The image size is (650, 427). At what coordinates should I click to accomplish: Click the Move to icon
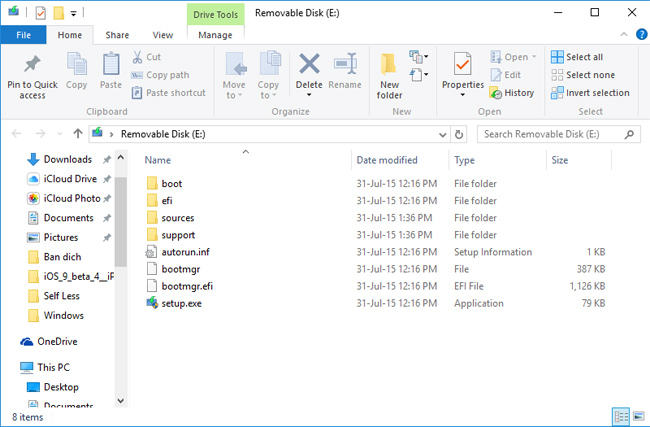pyautogui.click(x=235, y=63)
